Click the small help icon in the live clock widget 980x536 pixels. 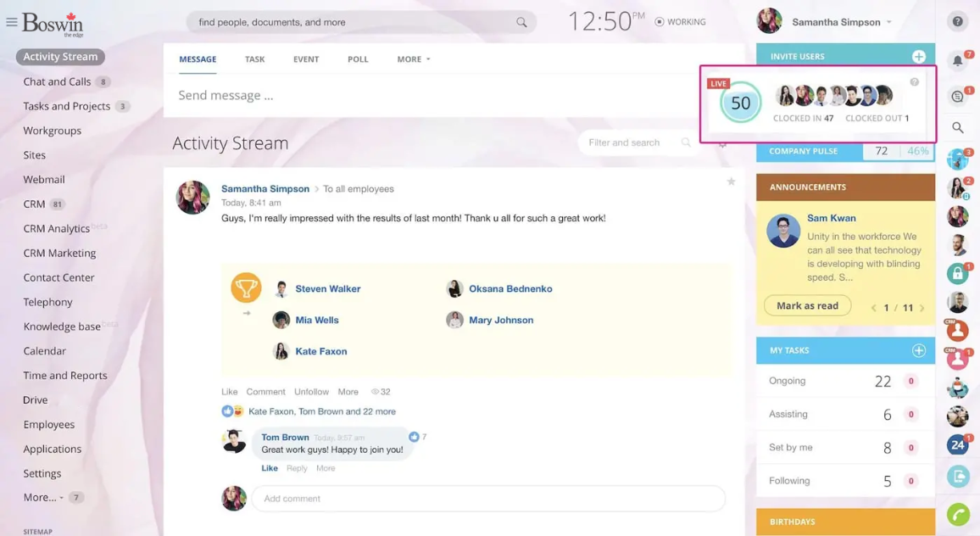tap(914, 82)
